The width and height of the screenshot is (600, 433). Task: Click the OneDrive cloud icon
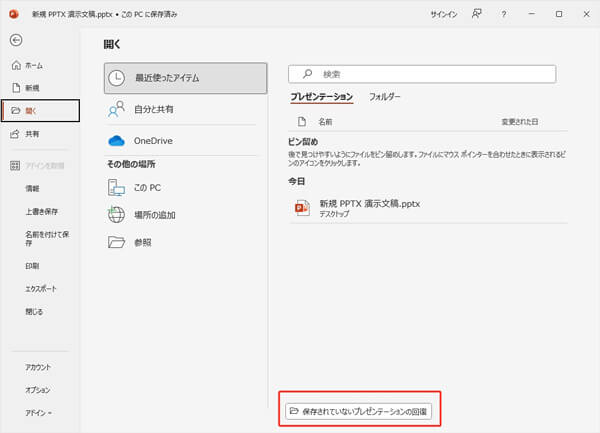pyautogui.click(x=116, y=141)
